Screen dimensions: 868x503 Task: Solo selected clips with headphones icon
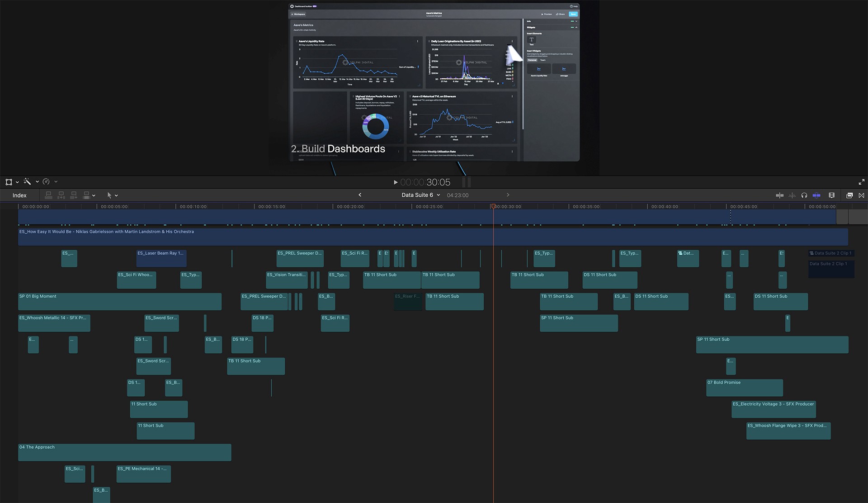804,195
